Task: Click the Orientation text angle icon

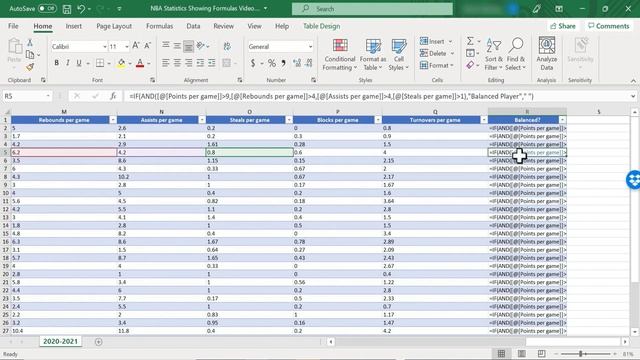Action: point(200,46)
